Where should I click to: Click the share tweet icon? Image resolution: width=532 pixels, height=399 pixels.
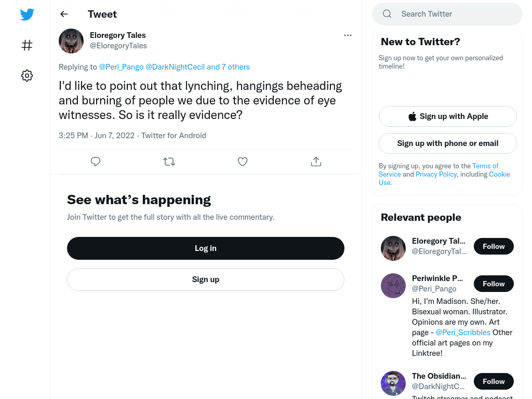pyautogui.click(x=316, y=162)
